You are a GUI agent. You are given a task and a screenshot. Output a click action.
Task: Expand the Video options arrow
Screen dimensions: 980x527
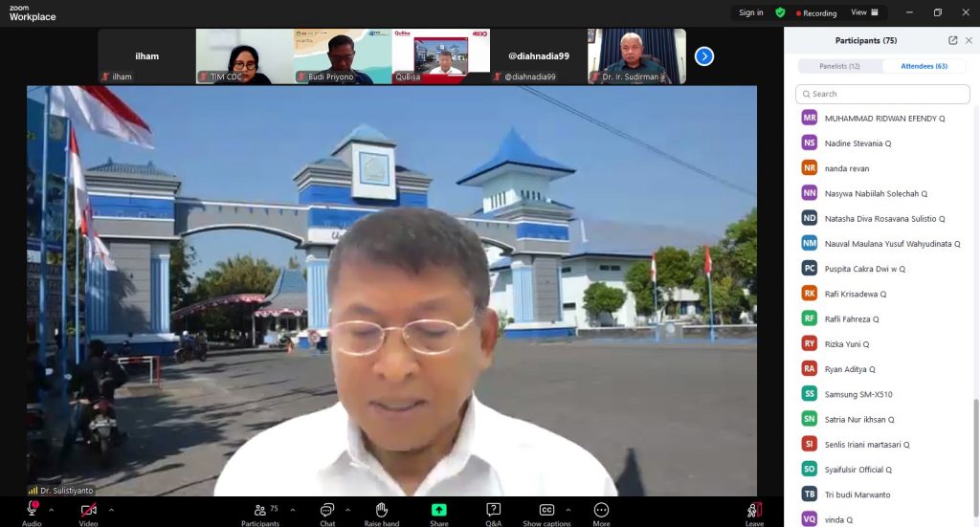(111, 510)
